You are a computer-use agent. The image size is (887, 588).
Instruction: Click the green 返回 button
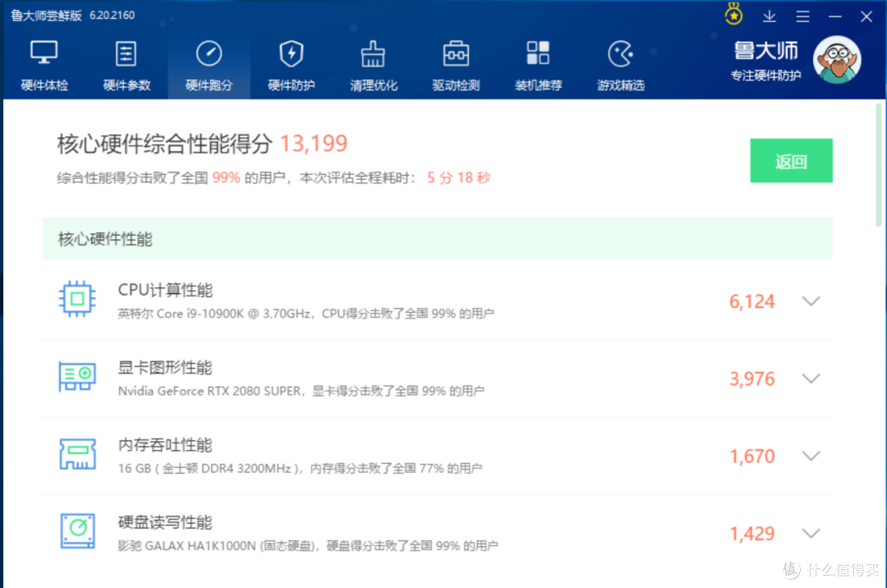pos(792,161)
